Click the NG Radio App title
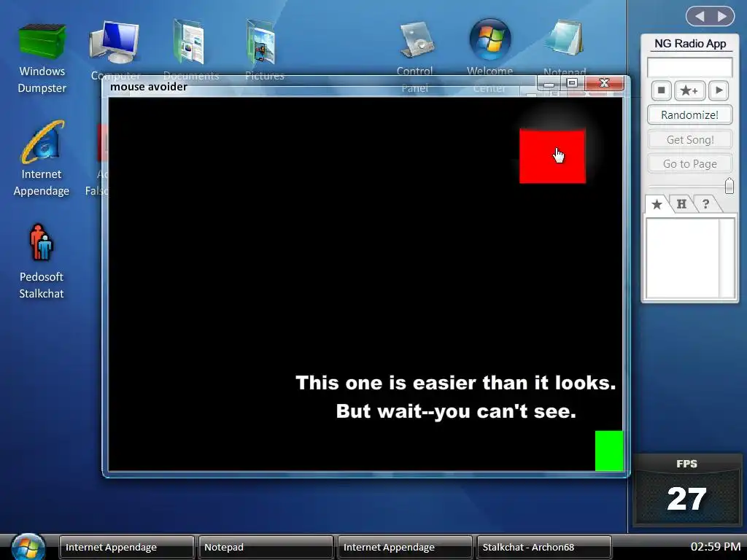747x560 pixels. (690, 43)
